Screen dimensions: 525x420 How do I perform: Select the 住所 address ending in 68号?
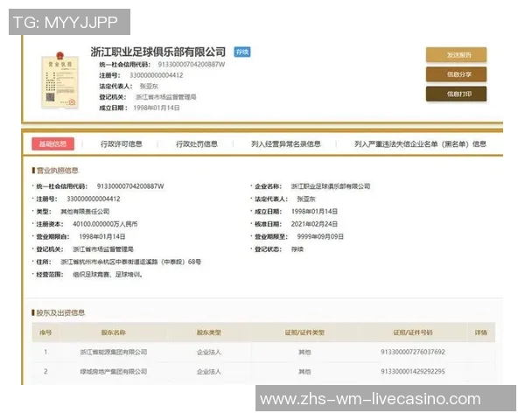[x=130, y=262]
